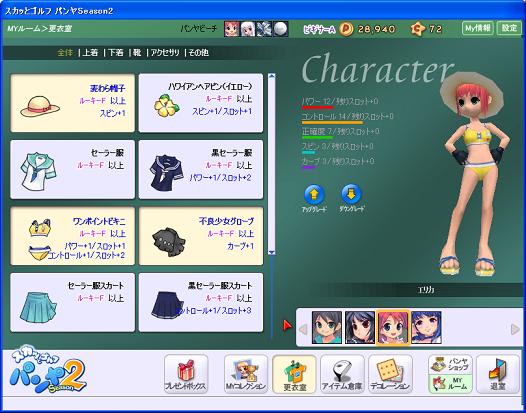Switch to the アクセサリ accessories tab
This screenshot has width=526, height=413.
pos(165,53)
